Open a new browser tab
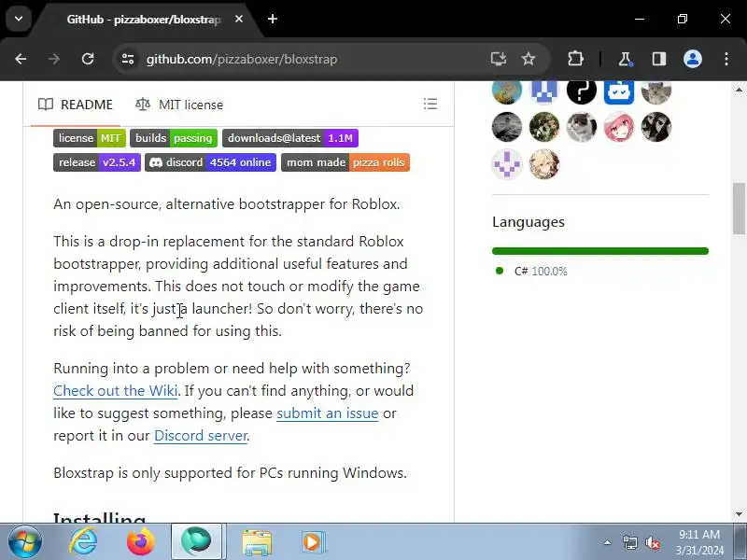747x560 pixels. [x=273, y=19]
